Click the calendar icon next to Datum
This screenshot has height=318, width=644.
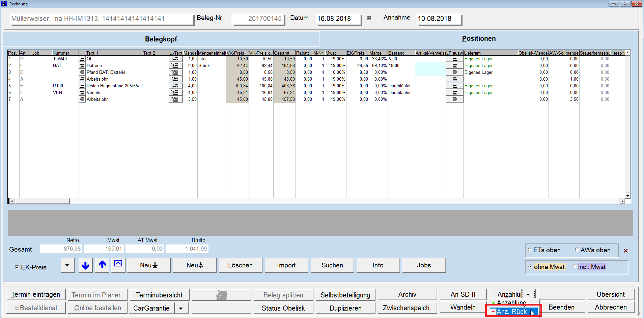tap(369, 18)
